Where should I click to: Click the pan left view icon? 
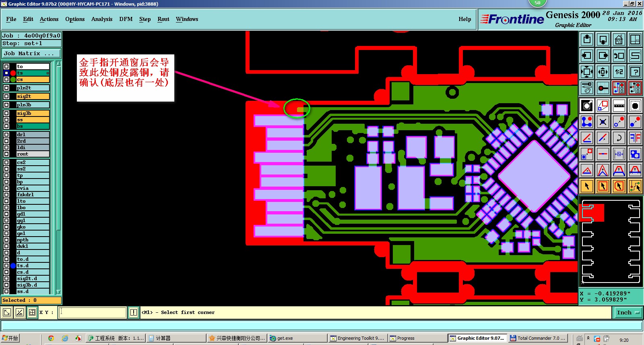click(x=587, y=56)
